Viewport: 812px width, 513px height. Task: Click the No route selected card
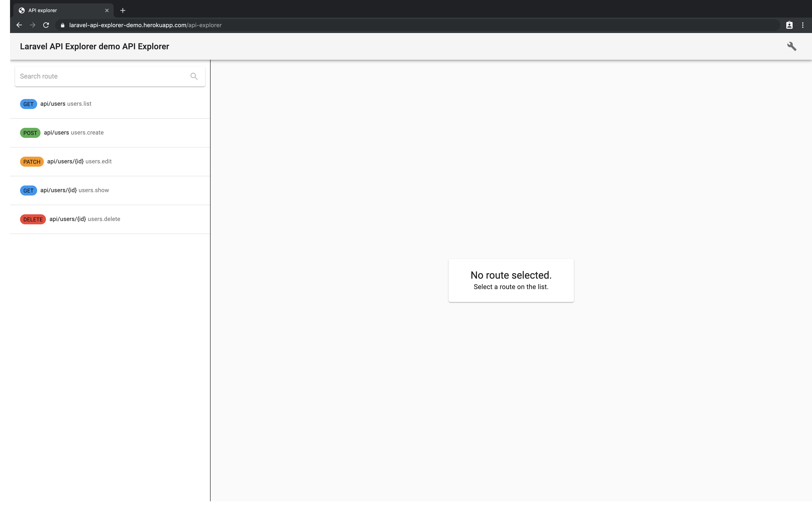(x=511, y=280)
